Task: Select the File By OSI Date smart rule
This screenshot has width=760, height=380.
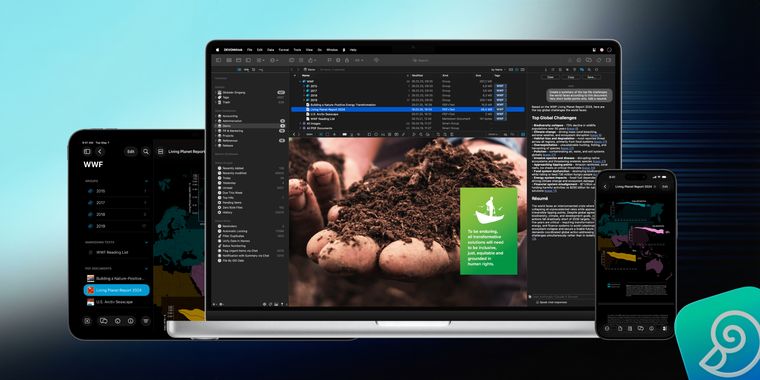Action: tap(250, 260)
